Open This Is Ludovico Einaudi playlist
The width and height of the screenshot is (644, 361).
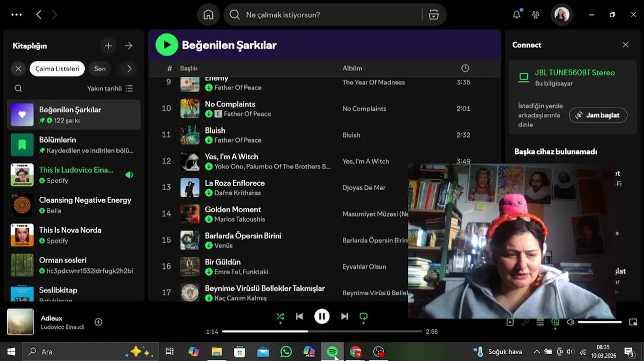coord(74,174)
